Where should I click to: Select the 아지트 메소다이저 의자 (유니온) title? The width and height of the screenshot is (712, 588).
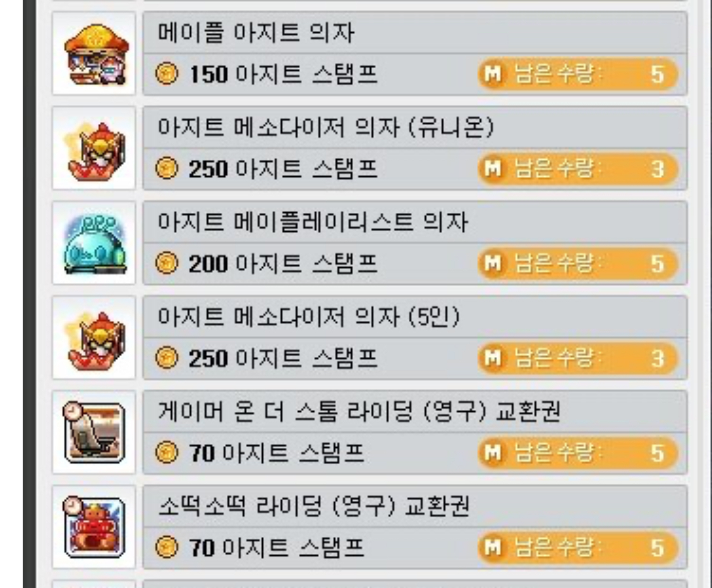tap(325, 127)
